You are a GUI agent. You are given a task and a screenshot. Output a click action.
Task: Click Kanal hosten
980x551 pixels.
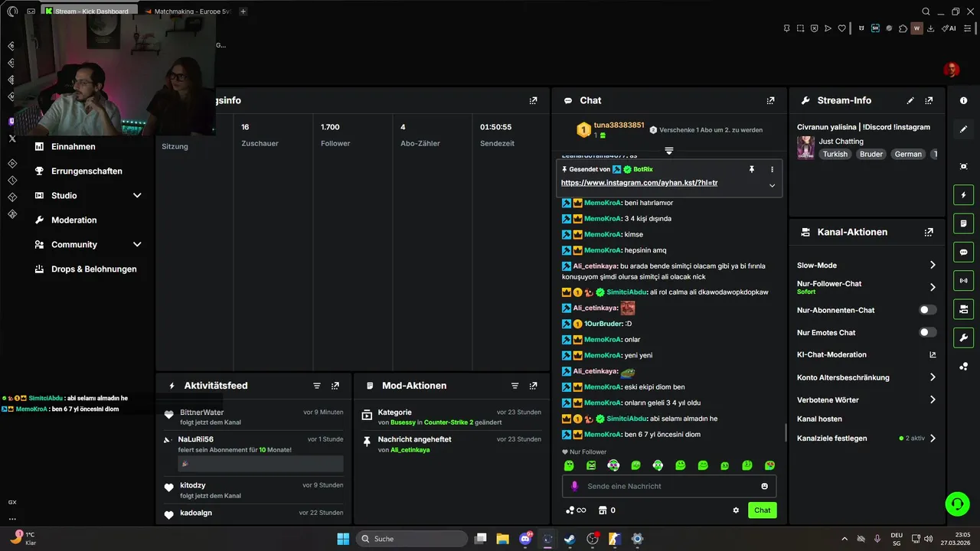pyautogui.click(x=819, y=419)
